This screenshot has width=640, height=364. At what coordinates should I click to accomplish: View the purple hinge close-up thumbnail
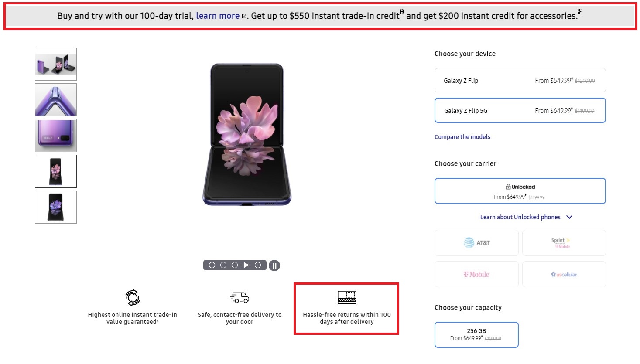(56, 100)
